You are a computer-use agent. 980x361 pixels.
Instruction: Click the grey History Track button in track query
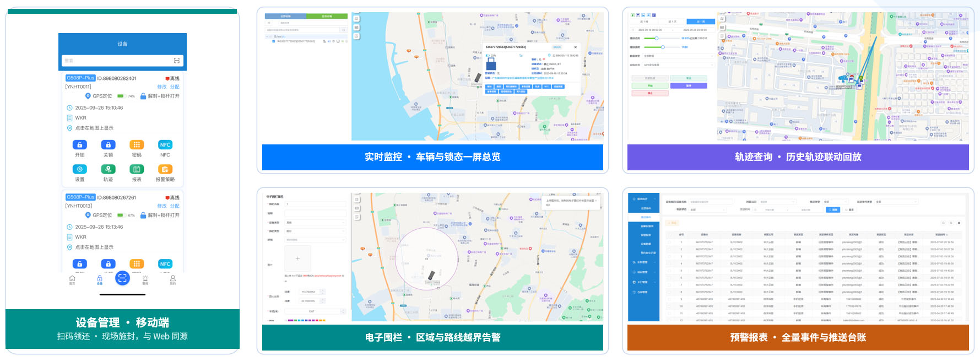[x=650, y=78]
